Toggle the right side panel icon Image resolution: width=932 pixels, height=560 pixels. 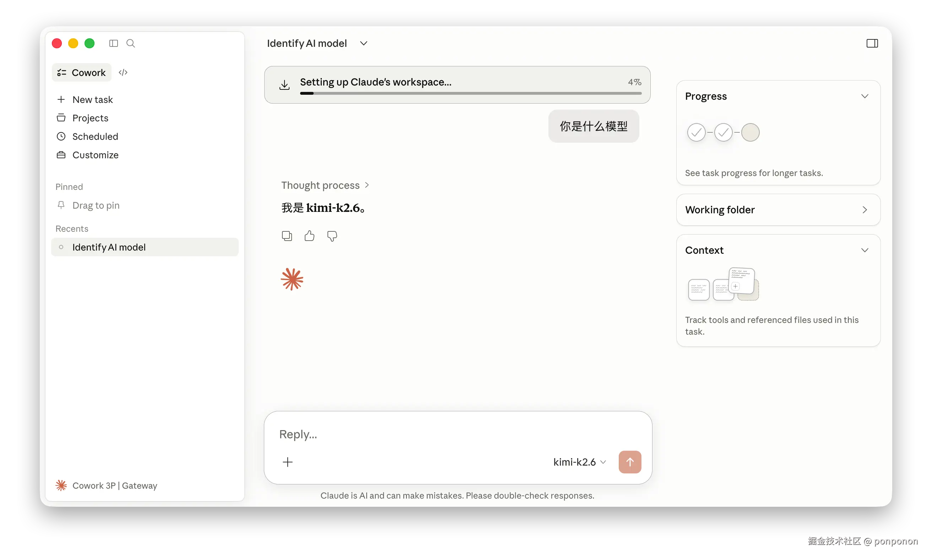(872, 43)
